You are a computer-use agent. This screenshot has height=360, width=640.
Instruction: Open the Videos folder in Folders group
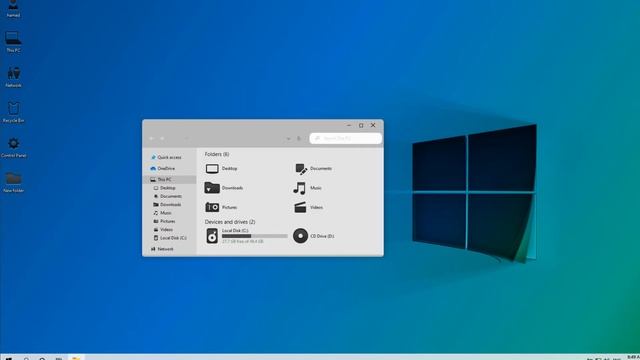coord(308,207)
